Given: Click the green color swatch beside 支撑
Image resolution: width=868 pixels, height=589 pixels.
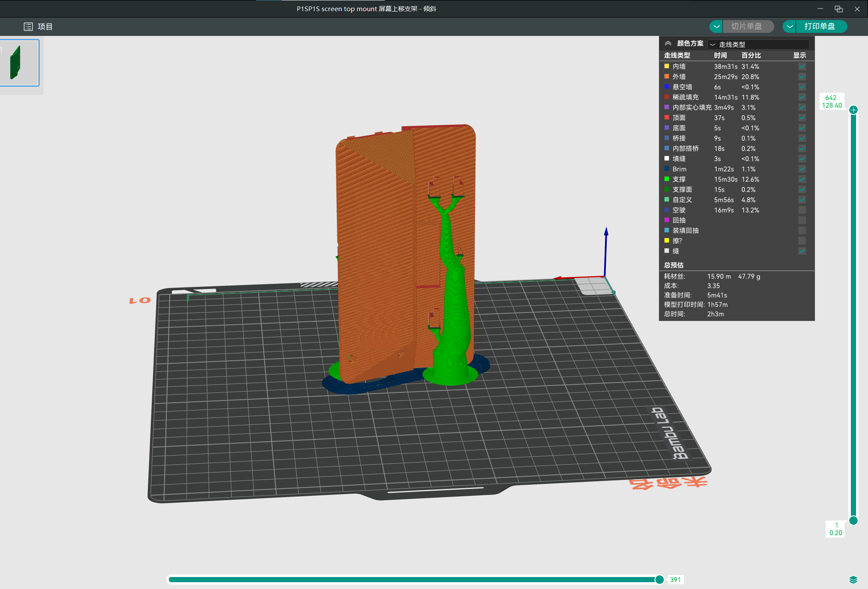Looking at the screenshot, I should point(667,179).
